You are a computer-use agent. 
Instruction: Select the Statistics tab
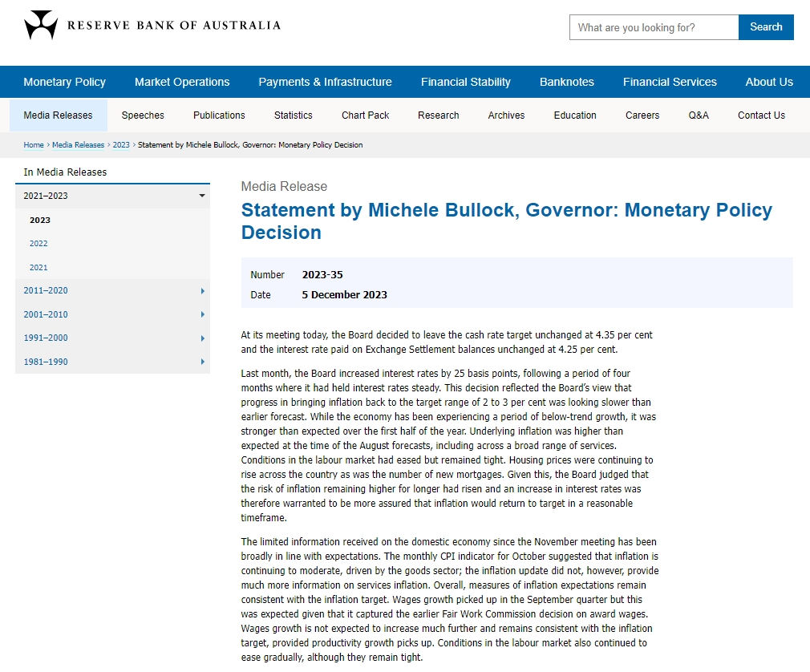pyautogui.click(x=294, y=115)
